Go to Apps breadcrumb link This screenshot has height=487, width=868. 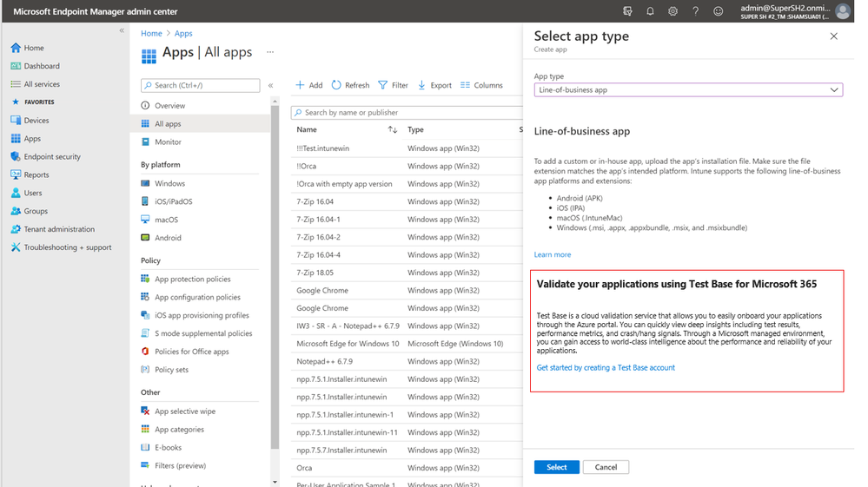(183, 33)
